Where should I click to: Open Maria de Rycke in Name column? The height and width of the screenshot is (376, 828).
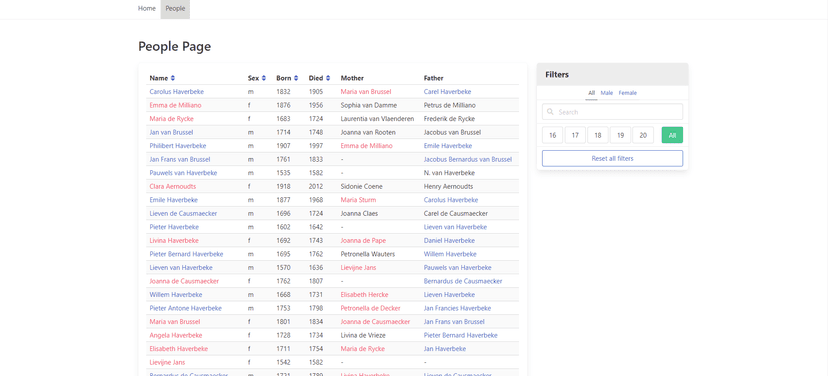point(171,119)
